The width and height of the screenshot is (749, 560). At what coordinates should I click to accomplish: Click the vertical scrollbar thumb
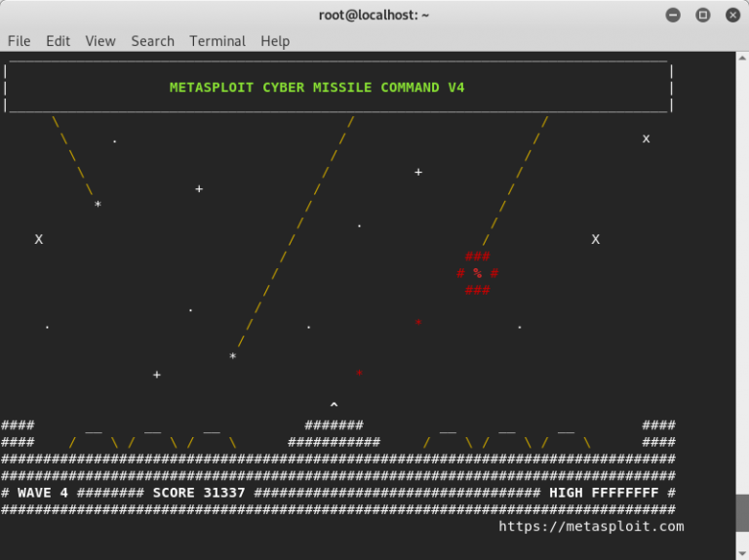pyautogui.click(x=742, y=513)
